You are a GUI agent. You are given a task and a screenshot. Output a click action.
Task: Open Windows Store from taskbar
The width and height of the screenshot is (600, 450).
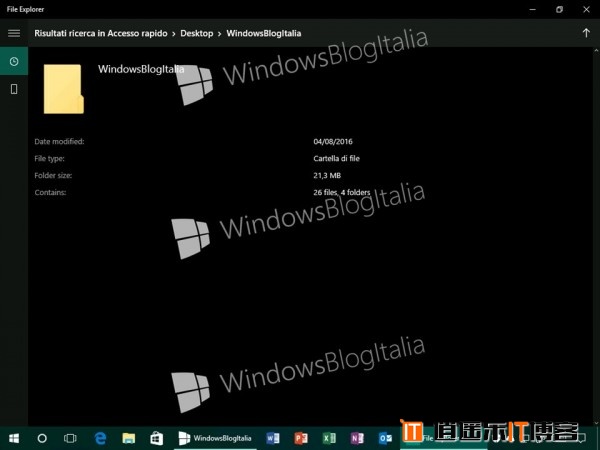coord(157,438)
